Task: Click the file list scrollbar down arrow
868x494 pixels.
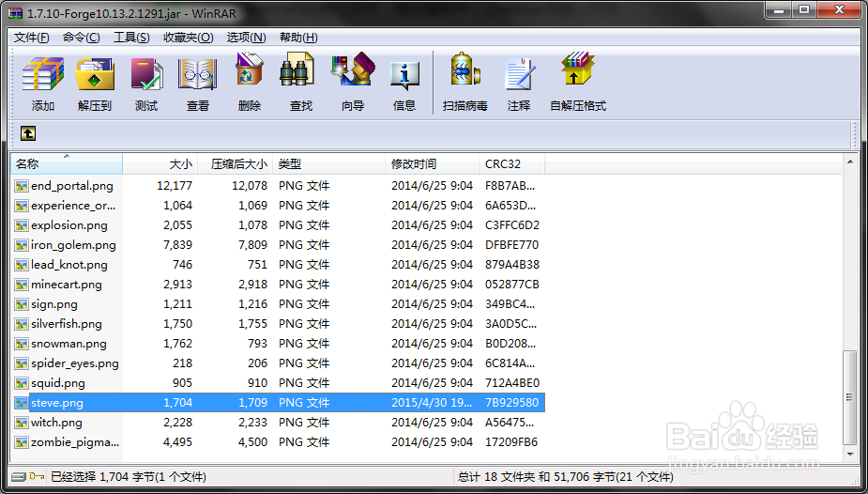Action: [851, 455]
